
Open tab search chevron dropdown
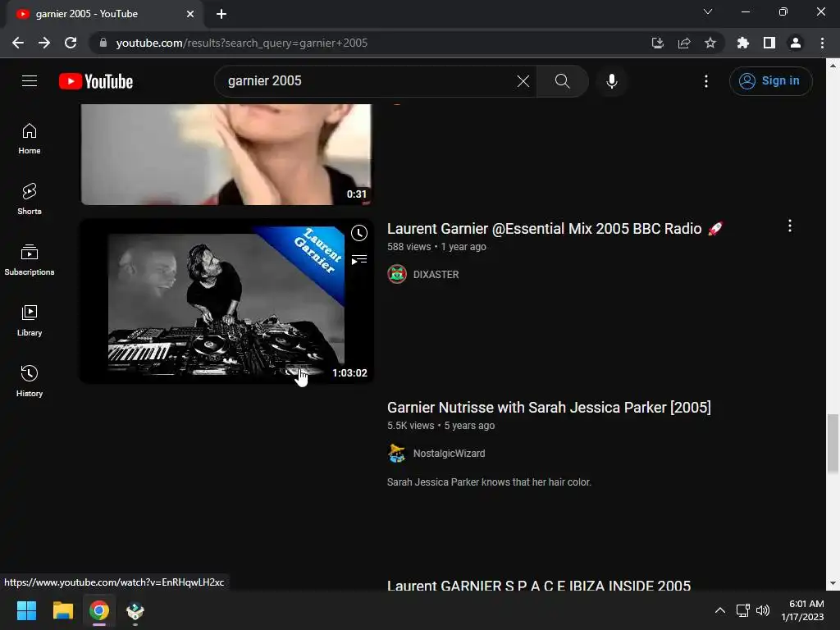coord(708,11)
